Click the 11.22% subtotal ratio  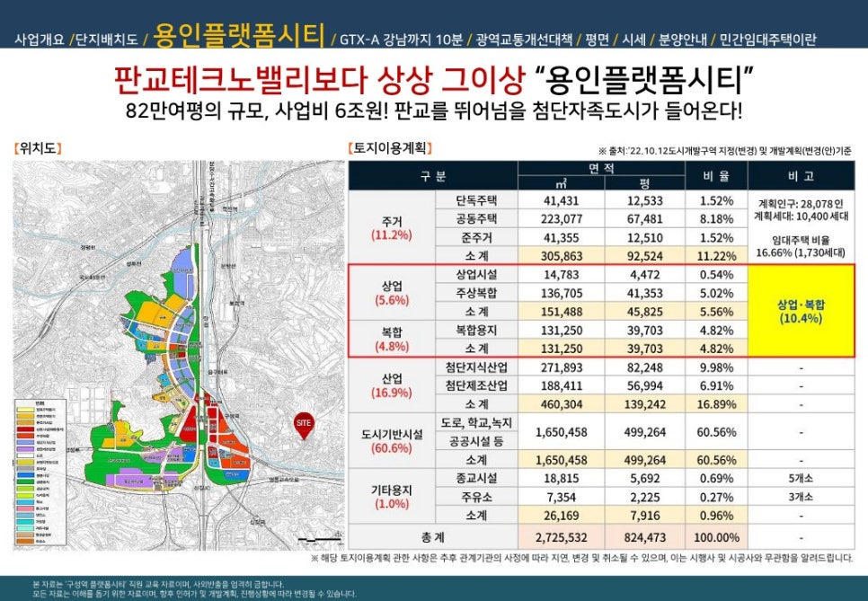click(x=716, y=256)
